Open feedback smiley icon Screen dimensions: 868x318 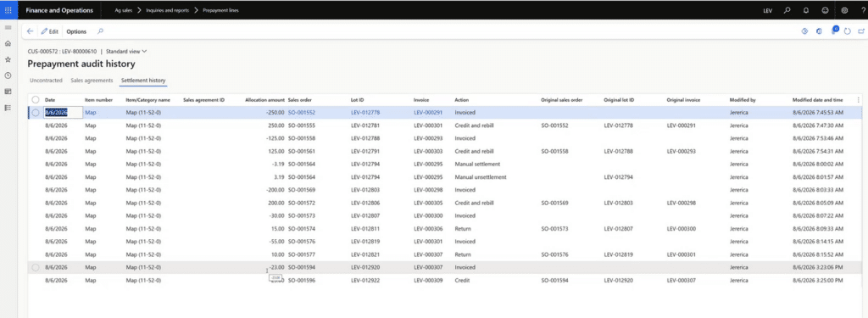825,10
